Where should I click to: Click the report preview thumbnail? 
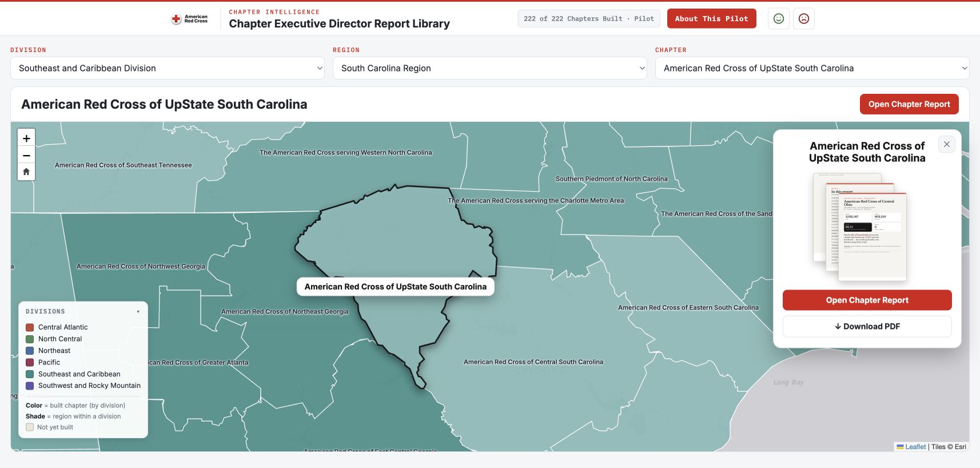pyautogui.click(x=861, y=227)
